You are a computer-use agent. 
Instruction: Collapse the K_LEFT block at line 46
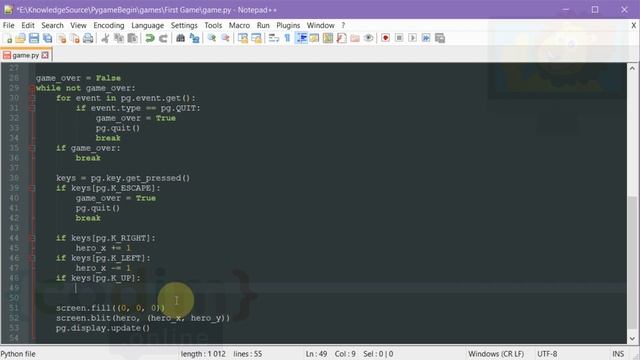coord(32,258)
